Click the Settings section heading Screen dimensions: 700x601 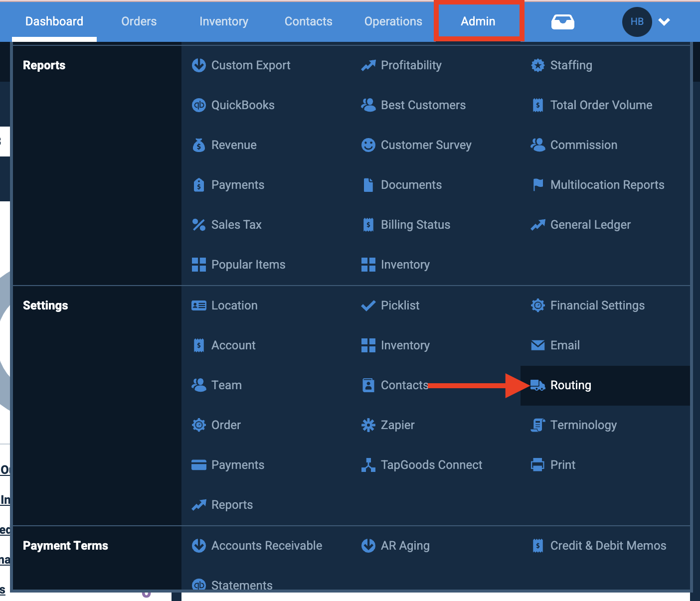pyautogui.click(x=45, y=305)
